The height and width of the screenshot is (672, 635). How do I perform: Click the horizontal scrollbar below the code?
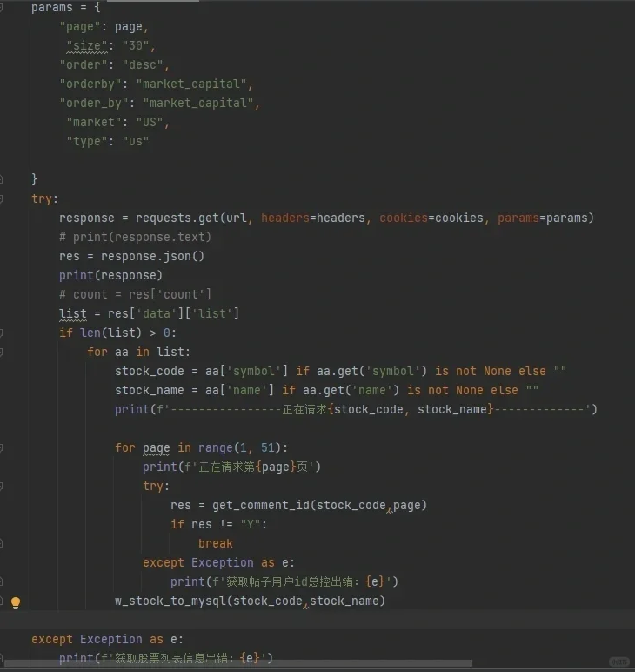238,663
